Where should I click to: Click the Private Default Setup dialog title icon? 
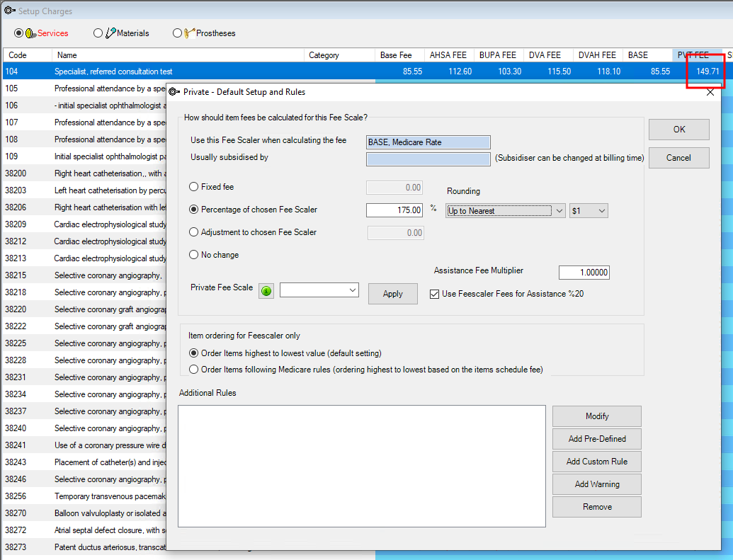click(174, 91)
